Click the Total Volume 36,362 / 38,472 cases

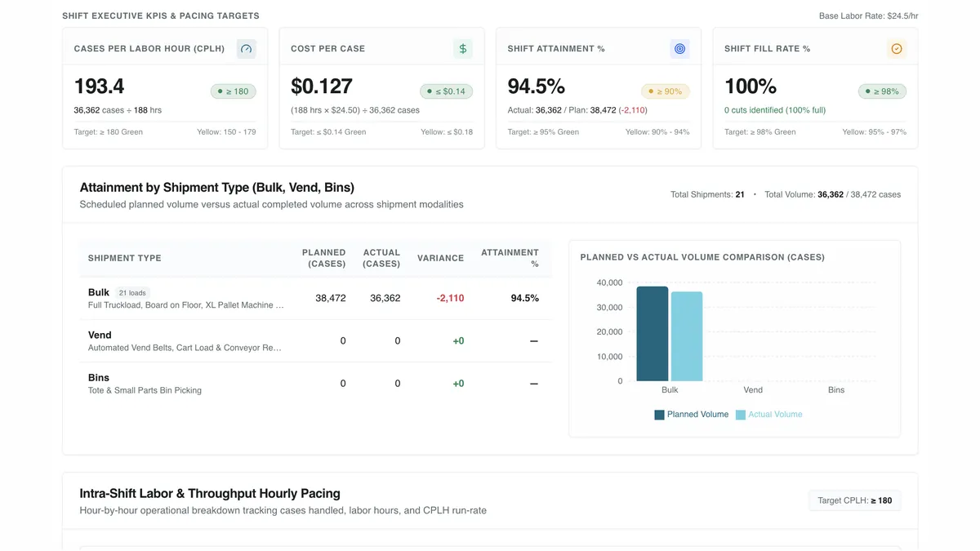833,194
